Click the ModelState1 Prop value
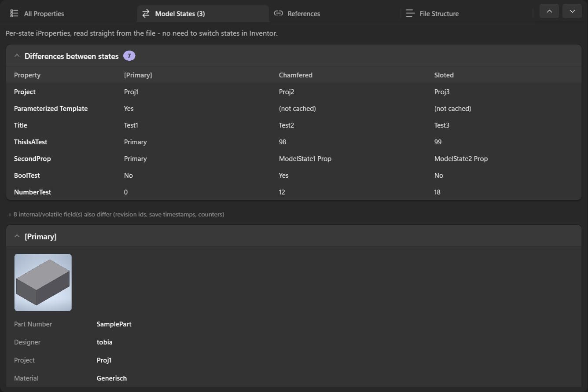Viewport: 588px width, 392px height. pos(305,159)
